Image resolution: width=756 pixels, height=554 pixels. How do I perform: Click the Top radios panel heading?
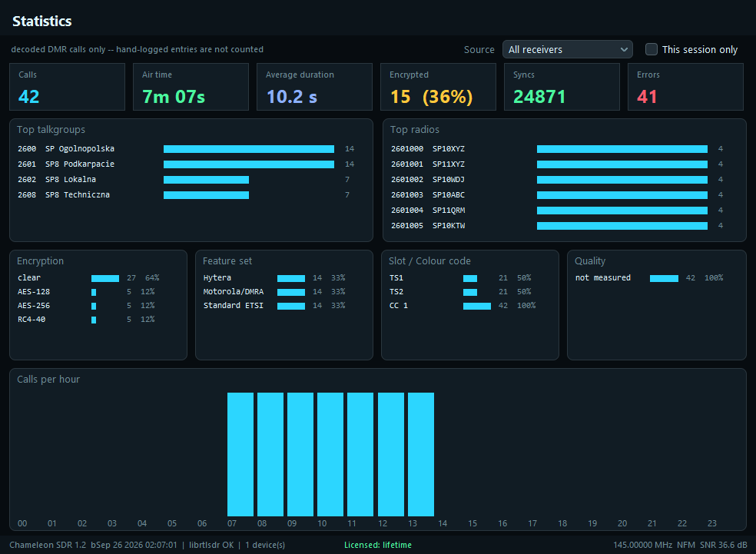tap(415, 130)
